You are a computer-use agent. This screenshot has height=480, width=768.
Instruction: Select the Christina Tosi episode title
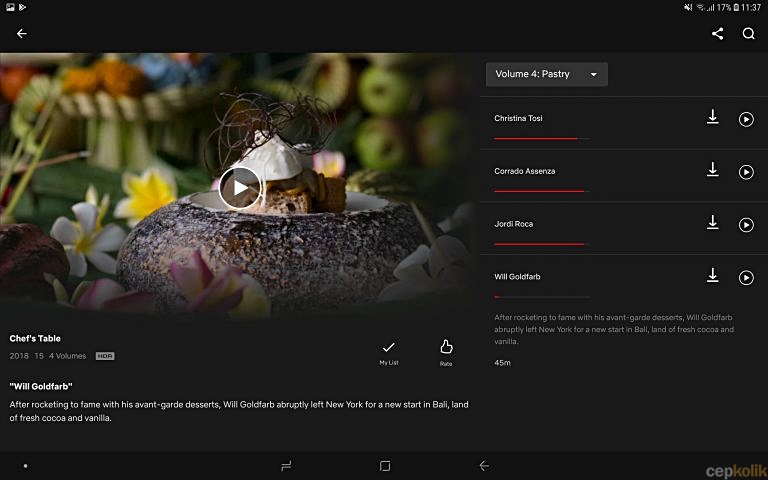(x=518, y=118)
